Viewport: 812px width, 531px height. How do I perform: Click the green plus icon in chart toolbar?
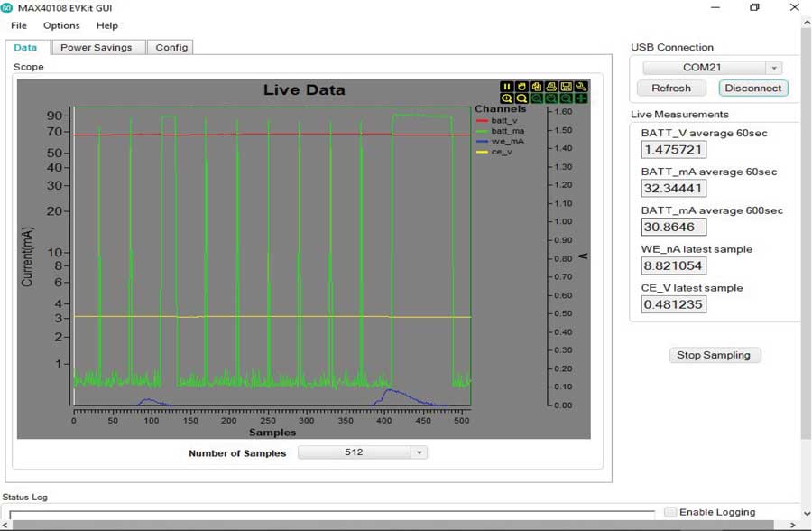pos(580,98)
